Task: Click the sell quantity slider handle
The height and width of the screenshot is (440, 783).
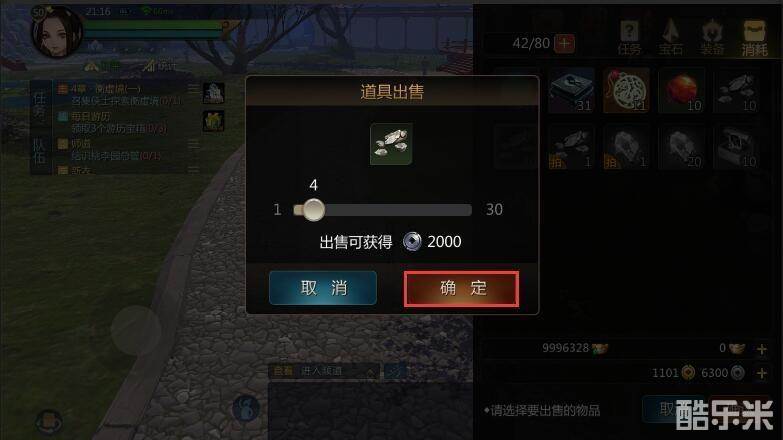Action: [x=313, y=210]
